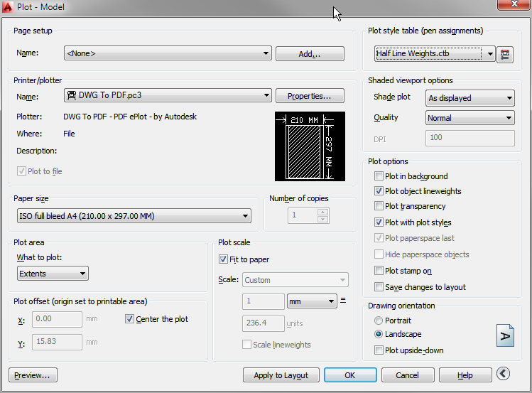Open Scale Custom dropdown
The image size is (532, 393).
pyautogui.click(x=295, y=279)
